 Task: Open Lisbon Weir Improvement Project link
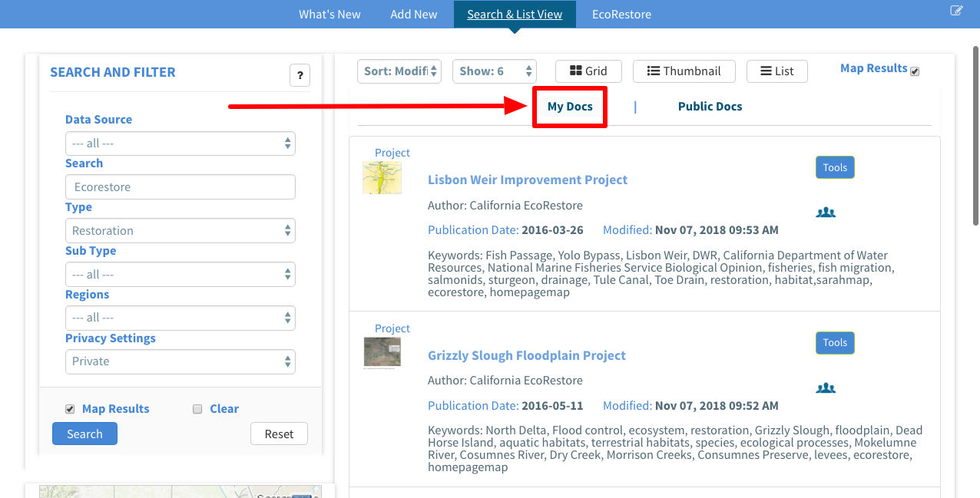pos(527,180)
